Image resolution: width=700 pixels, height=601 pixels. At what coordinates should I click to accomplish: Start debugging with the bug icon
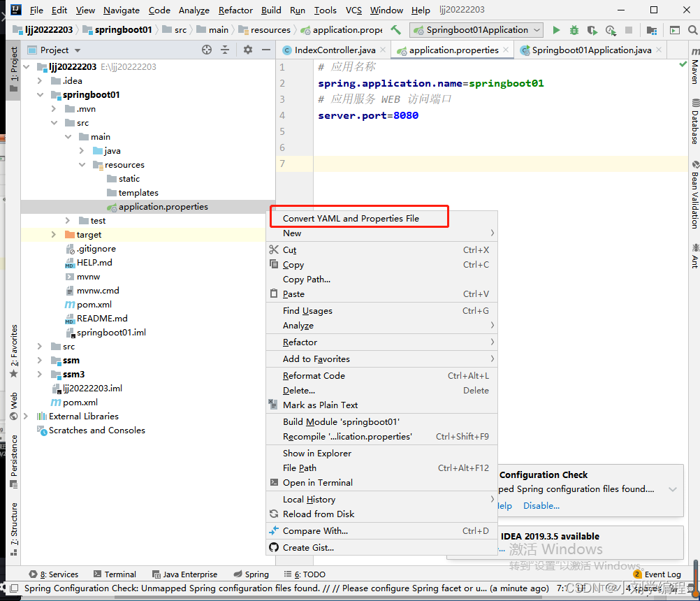click(574, 30)
